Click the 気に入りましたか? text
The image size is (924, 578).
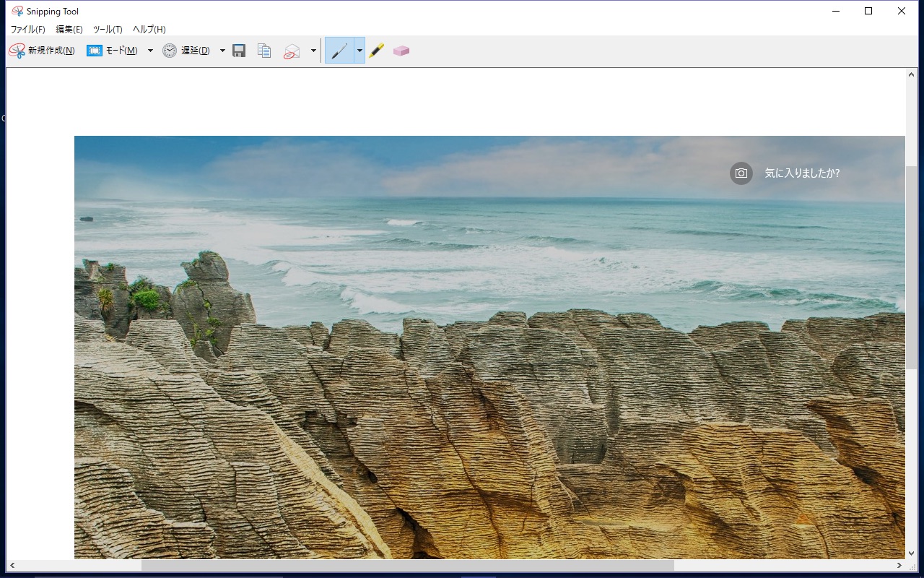802,173
